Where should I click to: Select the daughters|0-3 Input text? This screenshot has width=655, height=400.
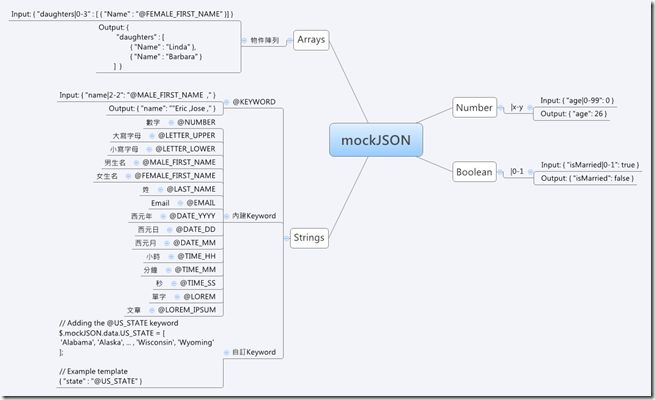point(122,14)
